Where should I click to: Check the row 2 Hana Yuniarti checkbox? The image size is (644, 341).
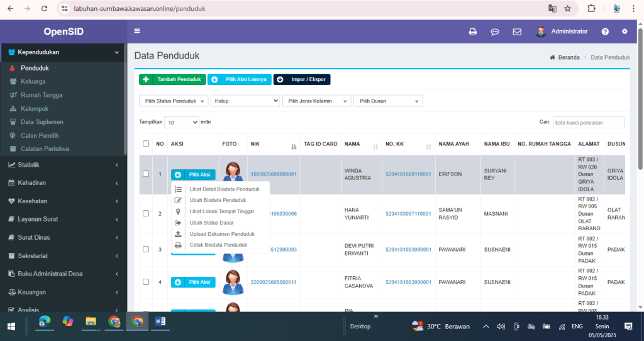[146, 213]
